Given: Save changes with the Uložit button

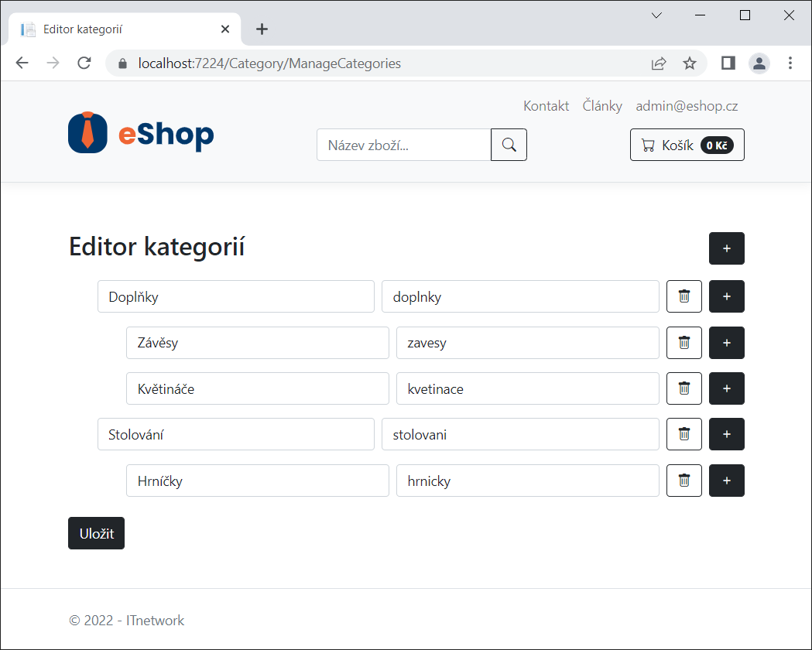Looking at the screenshot, I should coord(96,533).
